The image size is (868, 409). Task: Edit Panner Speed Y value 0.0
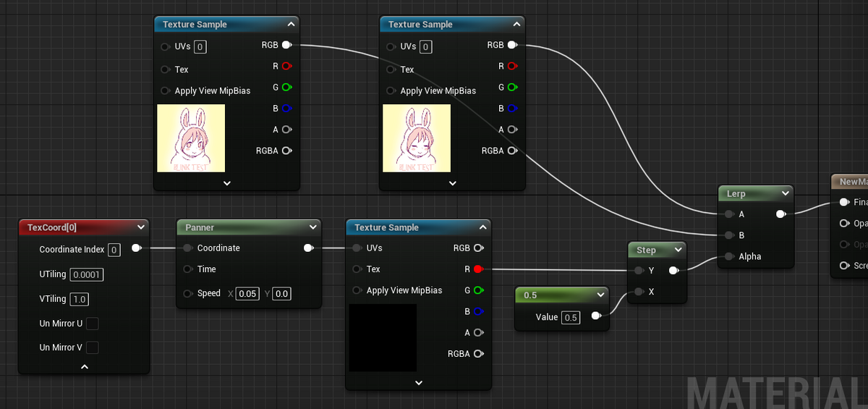[x=282, y=294]
